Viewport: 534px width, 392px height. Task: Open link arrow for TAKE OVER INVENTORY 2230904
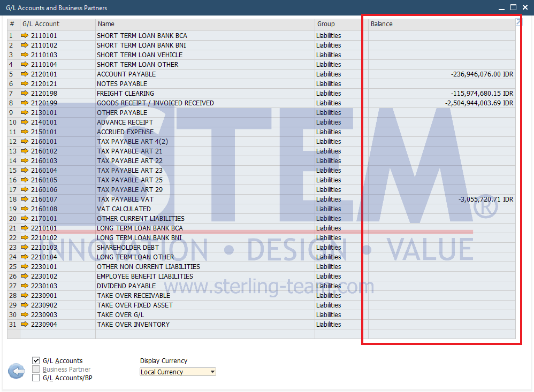[25, 324]
